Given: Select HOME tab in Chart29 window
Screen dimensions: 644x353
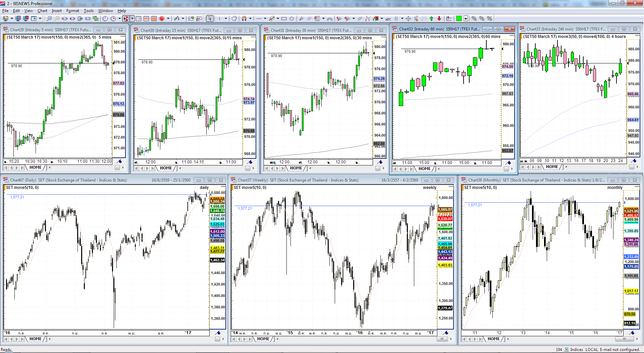Looking at the screenshot, I should pyautogui.click(x=36, y=167).
